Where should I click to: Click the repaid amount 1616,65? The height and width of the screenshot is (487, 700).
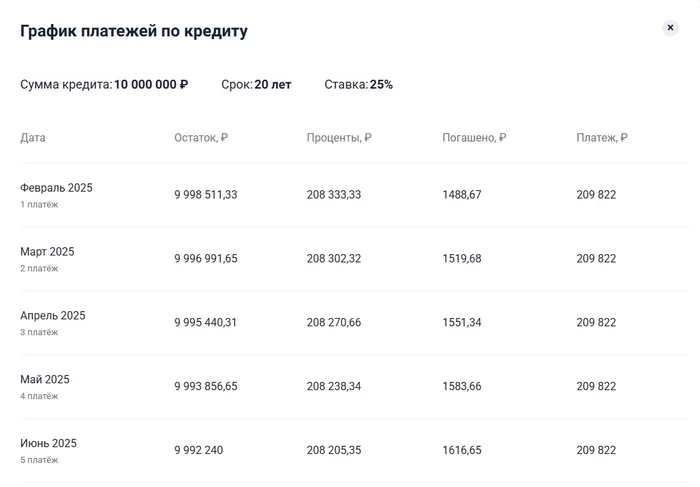(462, 451)
